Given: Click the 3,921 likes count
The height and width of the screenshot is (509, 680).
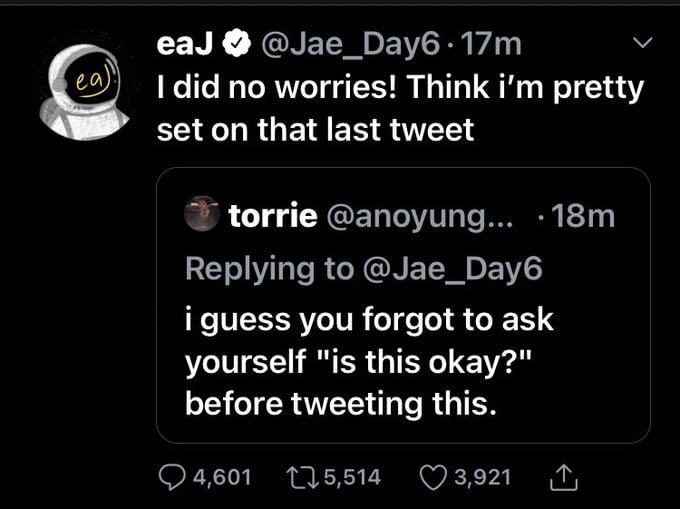Looking at the screenshot, I should point(482,477).
